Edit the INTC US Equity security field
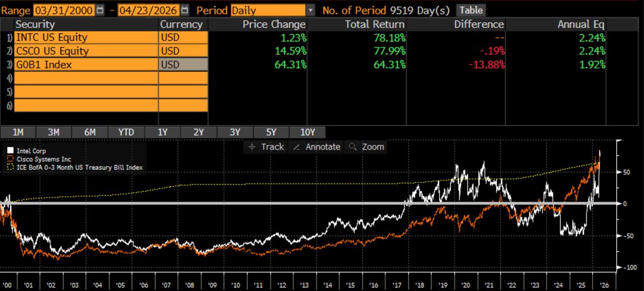Image resolution: width=644 pixels, height=291 pixels. [86, 38]
